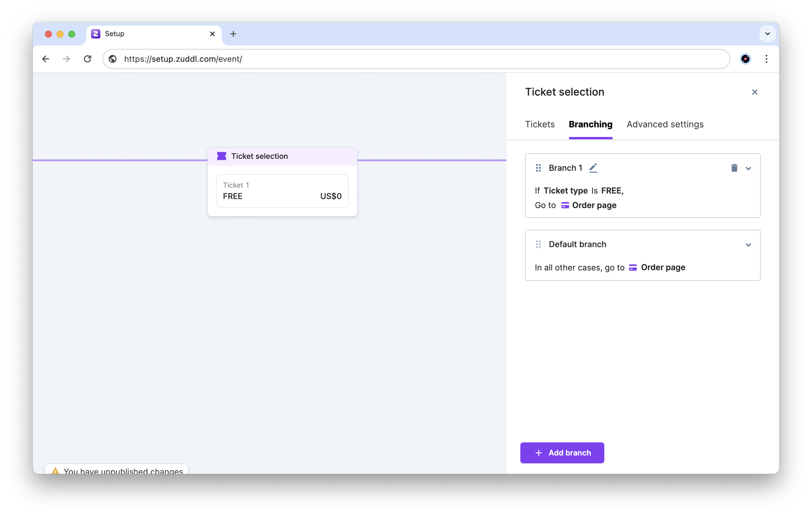This screenshot has width=812, height=517.
Task: Collapse the Branch 1 card chevron
Action: [x=748, y=168]
